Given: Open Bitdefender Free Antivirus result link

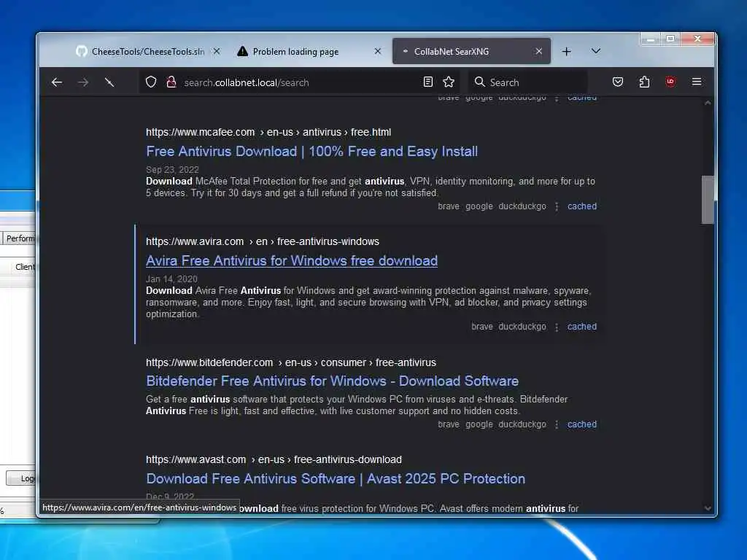Looking at the screenshot, I should point(332,381).
